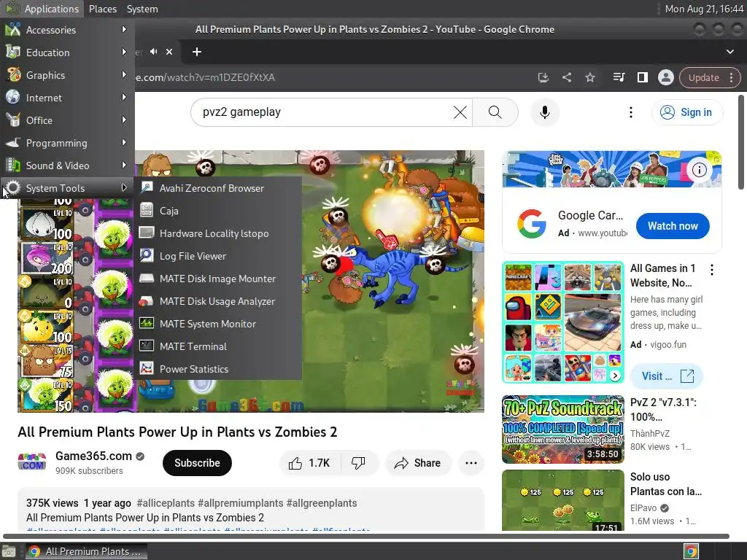Open a new Chrome tab
This screenshot has width=747, height=560.
[x=197, y=52]
